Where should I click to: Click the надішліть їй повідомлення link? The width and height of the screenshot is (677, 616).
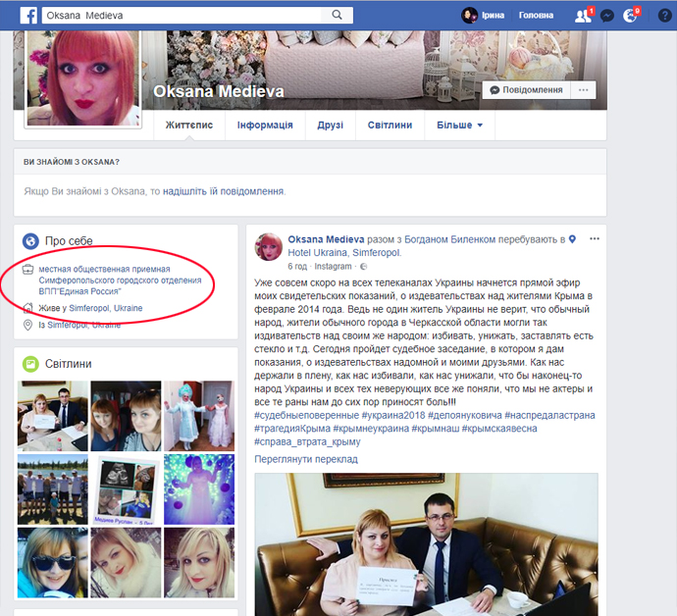(224, 191)
